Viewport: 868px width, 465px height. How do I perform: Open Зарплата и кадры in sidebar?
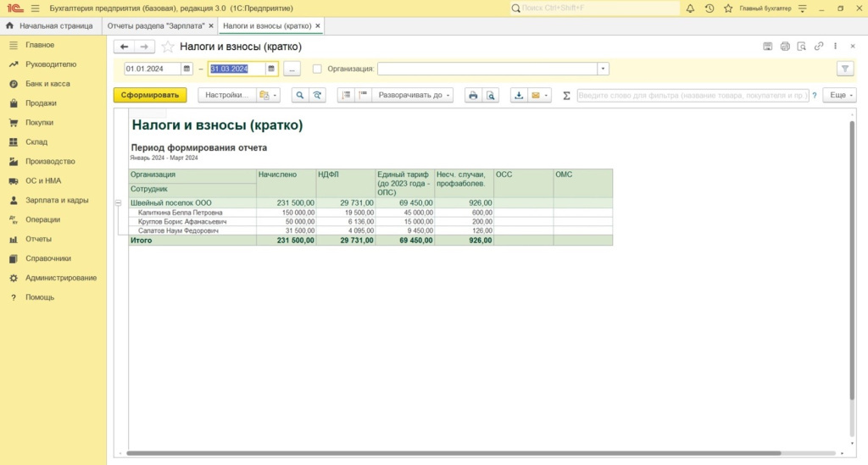tap(57, 200)
